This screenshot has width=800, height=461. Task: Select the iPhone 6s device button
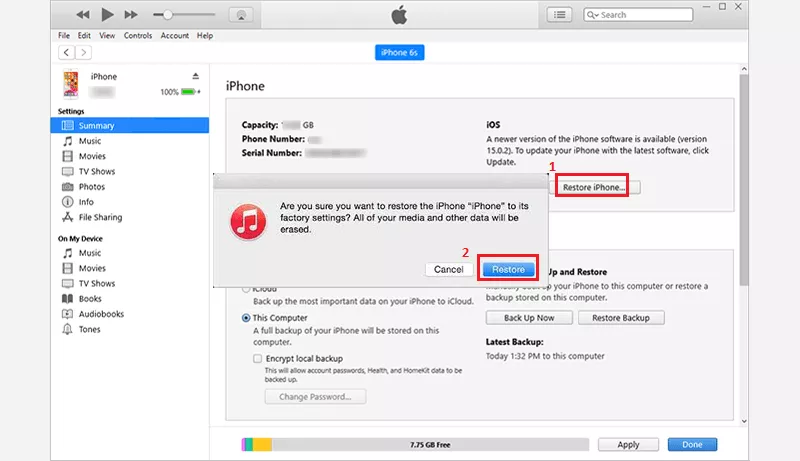click(399, 53)
